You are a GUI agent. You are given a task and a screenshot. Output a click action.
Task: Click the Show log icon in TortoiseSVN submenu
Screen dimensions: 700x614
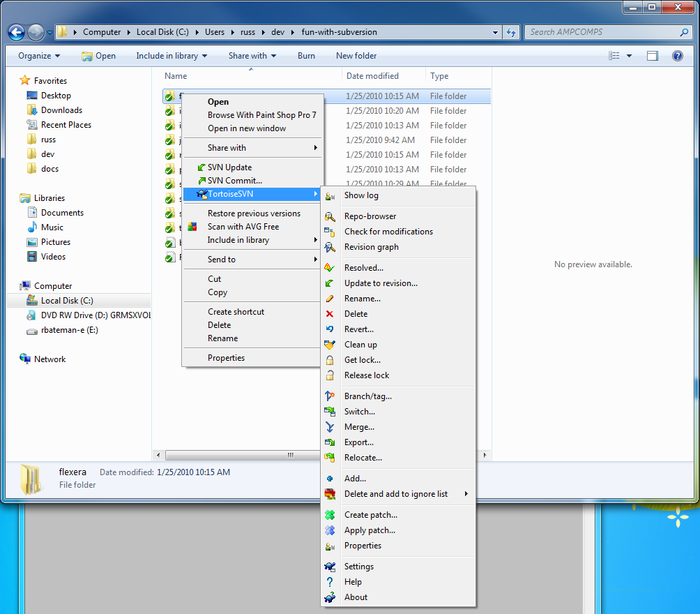coord(330,196)
